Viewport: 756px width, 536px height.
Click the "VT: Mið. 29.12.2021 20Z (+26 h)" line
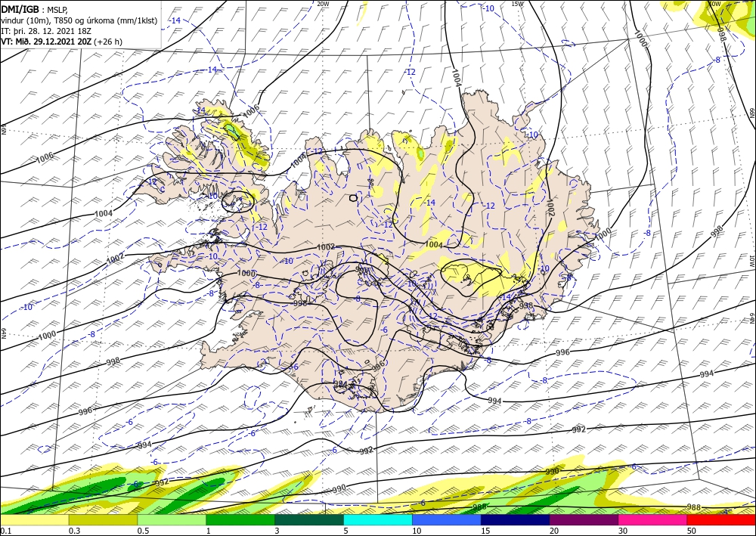pyautogui.click(x=61, y=42)
